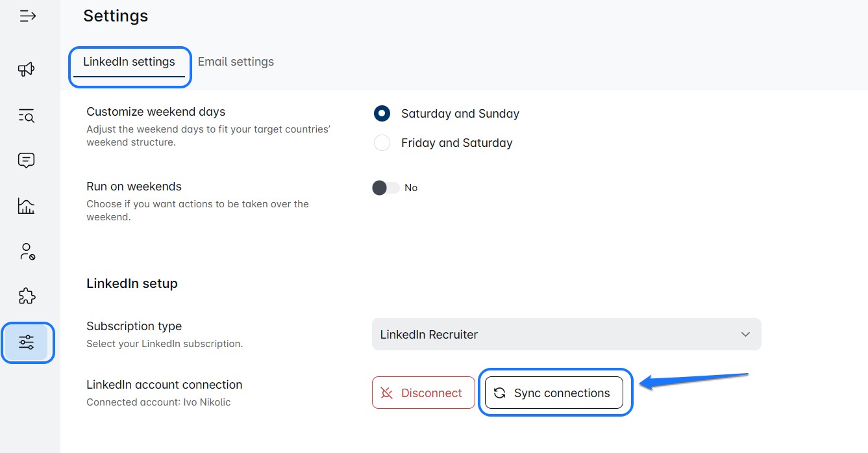Open analytics chart icon in sidebar
This screenshot has width=868, height=453.
(x=26, y=206)
